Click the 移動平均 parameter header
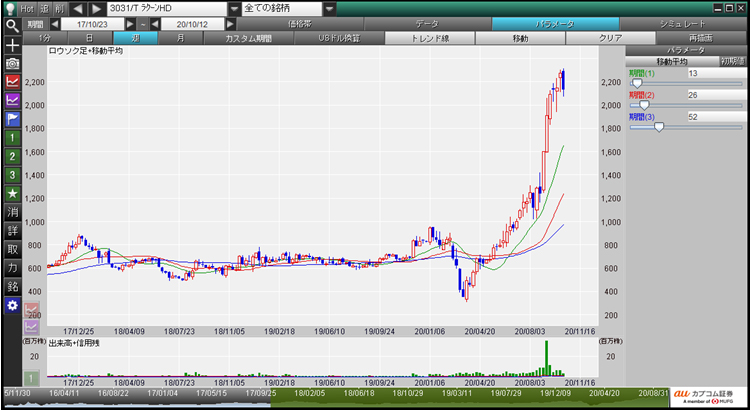This screenshot has width=750, height=410. pos(672,61)
